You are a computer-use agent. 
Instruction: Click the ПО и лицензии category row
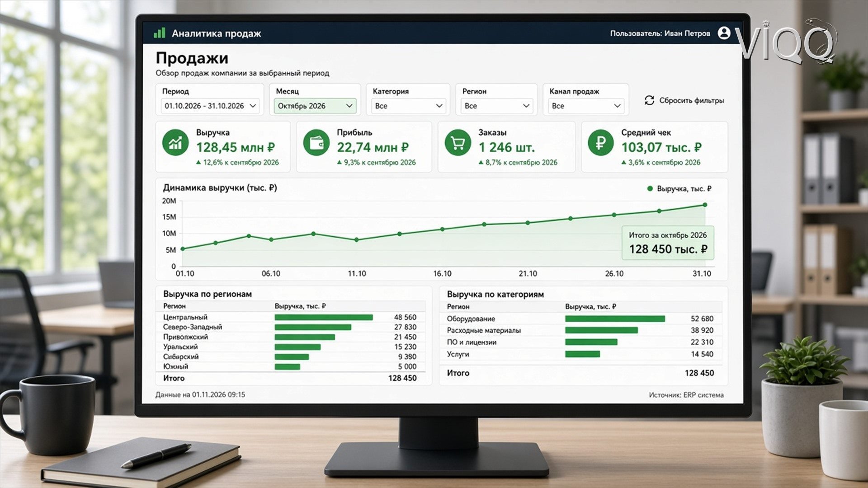tap(580, 342)
